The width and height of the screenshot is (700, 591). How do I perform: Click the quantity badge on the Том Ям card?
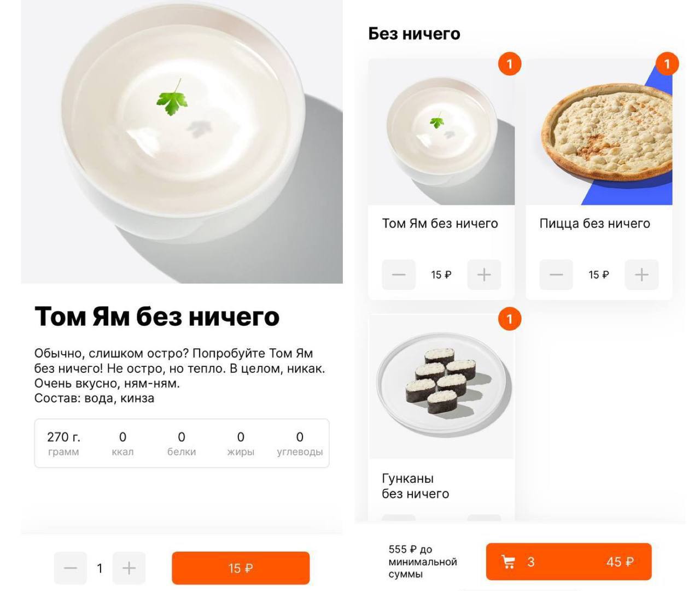(x=510, y=64)
